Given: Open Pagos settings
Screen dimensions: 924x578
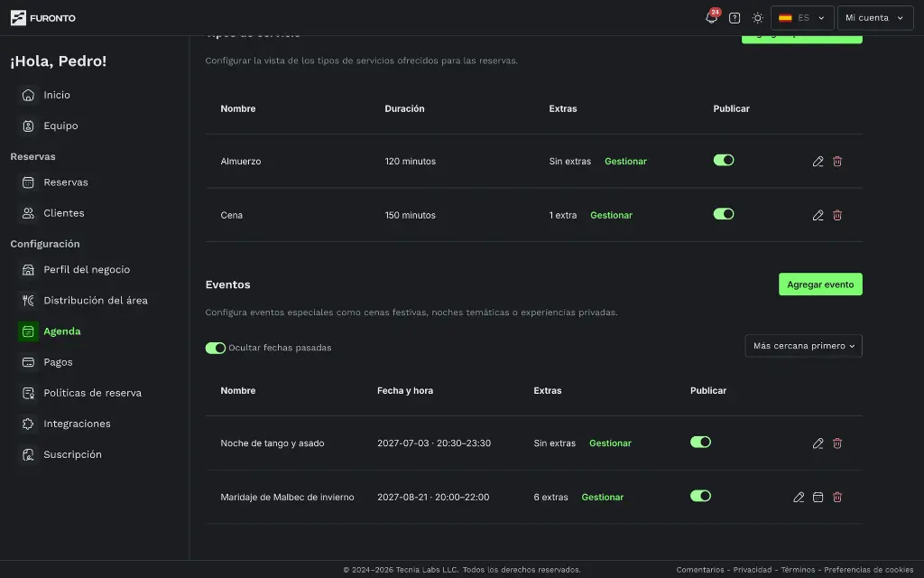Looking at the screenshot, I should 58,362.
